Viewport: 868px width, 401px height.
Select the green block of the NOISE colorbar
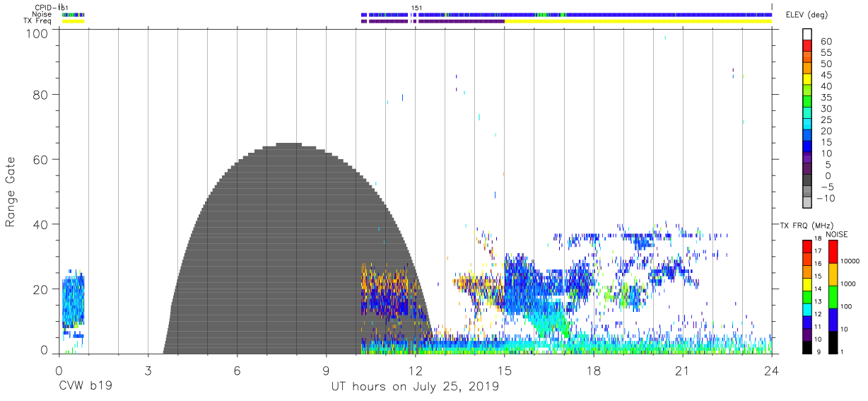[832, 297]
